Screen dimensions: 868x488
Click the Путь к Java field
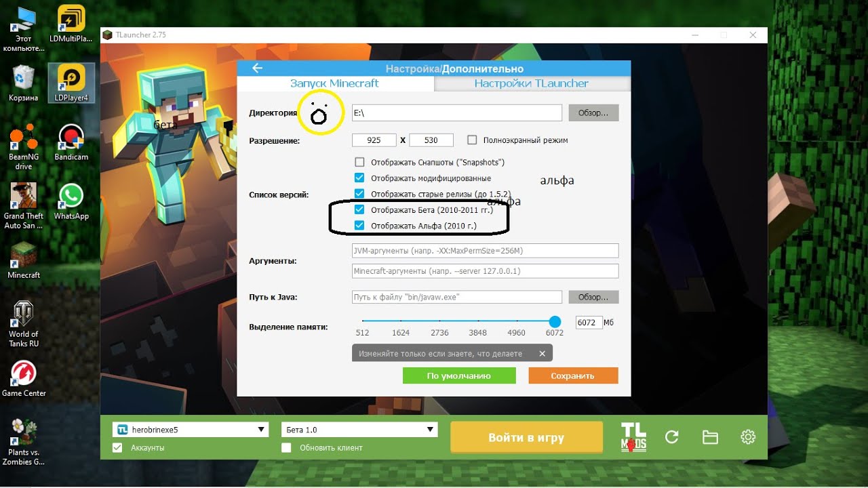[457, 297]
